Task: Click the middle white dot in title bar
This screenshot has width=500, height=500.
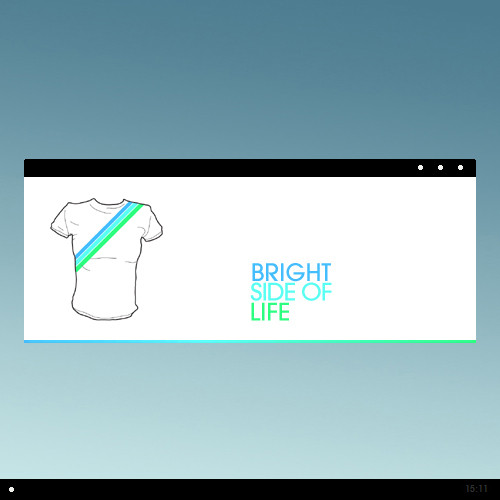Action: coord(440,167)
